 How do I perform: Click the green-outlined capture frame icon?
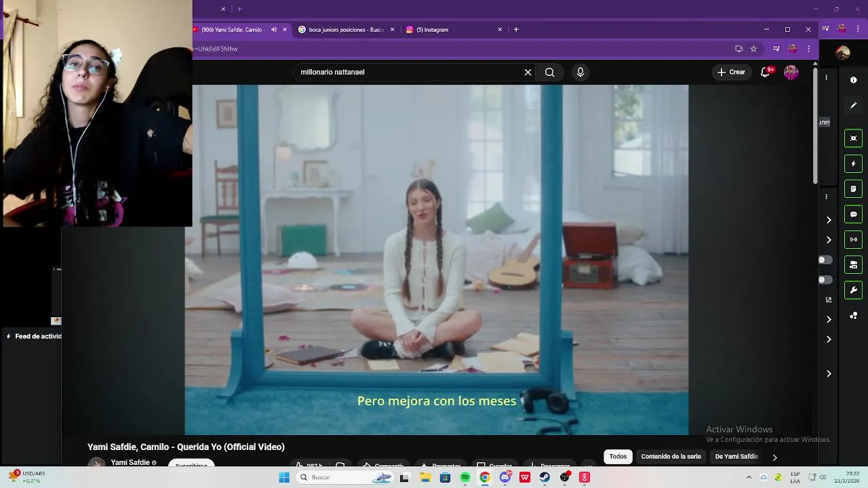pyautogui.click(x=853, y=138)
